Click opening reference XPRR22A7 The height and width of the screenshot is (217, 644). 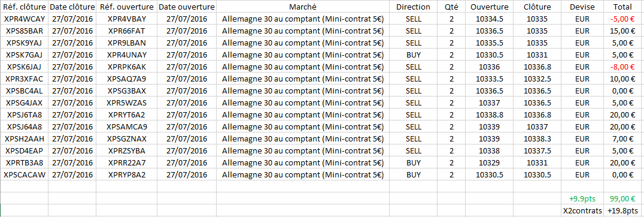point(126,162)
